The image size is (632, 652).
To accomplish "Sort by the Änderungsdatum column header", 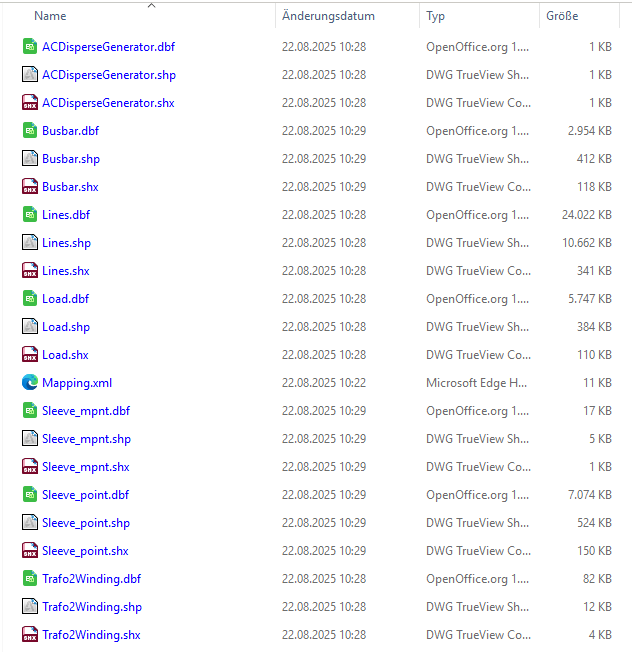I will click(x=328, y=16).
